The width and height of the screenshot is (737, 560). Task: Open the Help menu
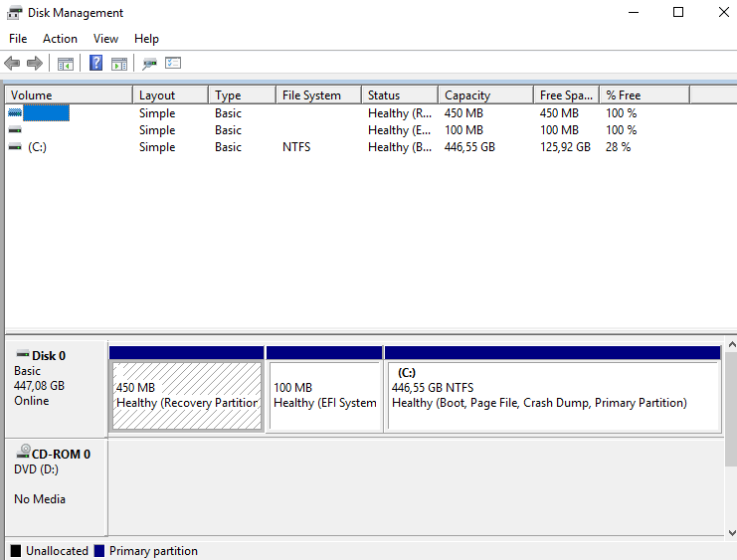click(x=146, y=39)
